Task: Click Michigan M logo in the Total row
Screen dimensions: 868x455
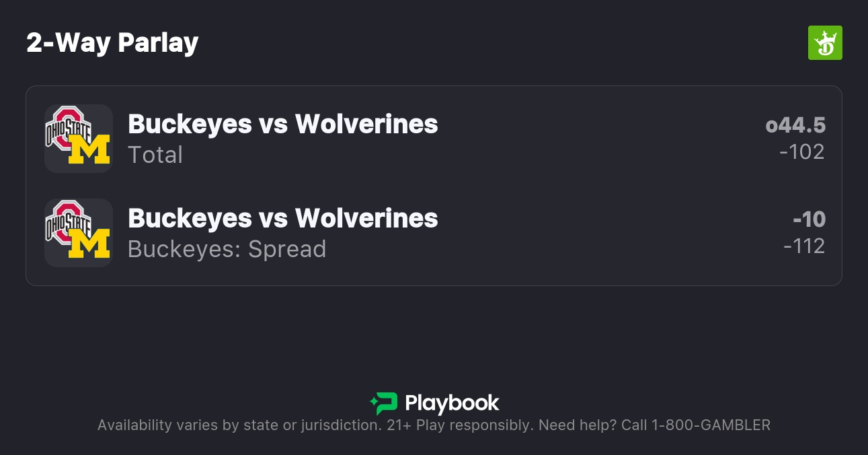Action: click(89, 150)
